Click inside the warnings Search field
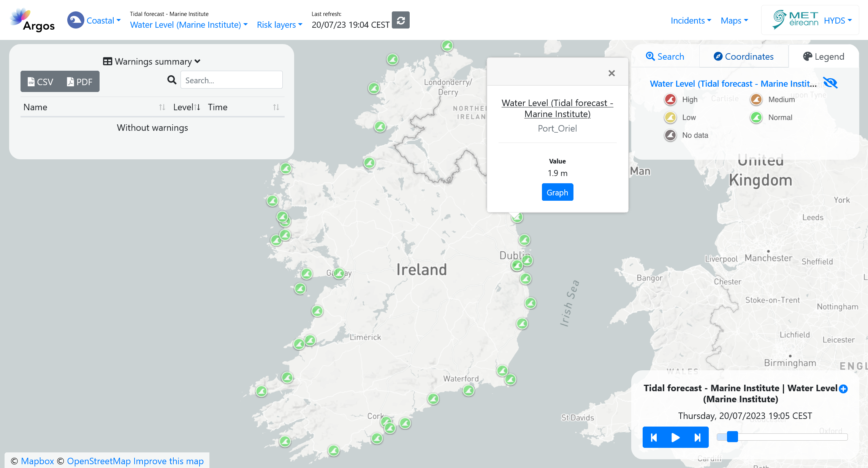 (x=231, y=80)
